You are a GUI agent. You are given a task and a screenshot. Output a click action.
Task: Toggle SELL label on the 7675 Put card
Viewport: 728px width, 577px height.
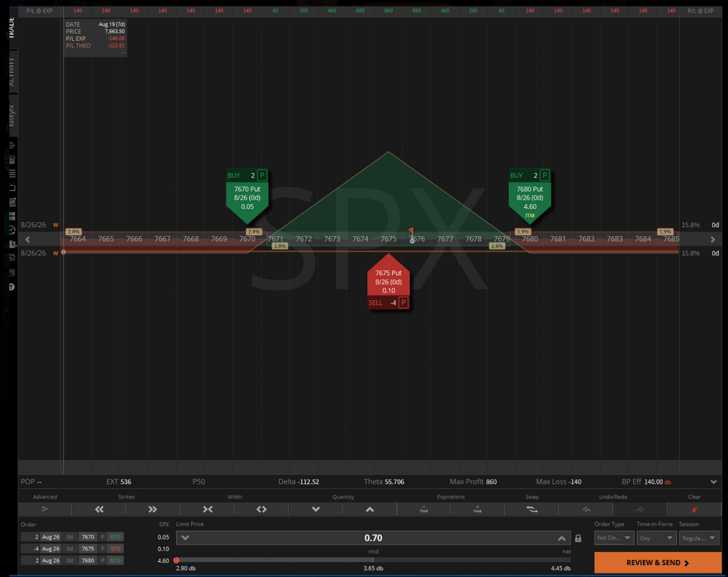coord(376,302)
